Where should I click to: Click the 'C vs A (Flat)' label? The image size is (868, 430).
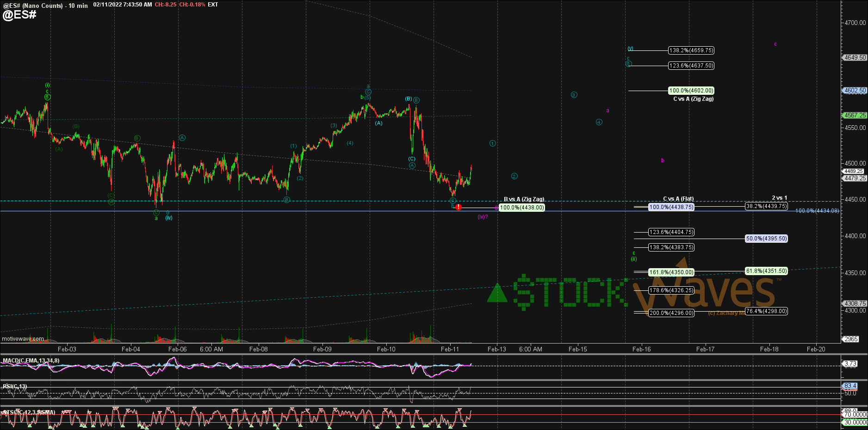pos(678,199)
